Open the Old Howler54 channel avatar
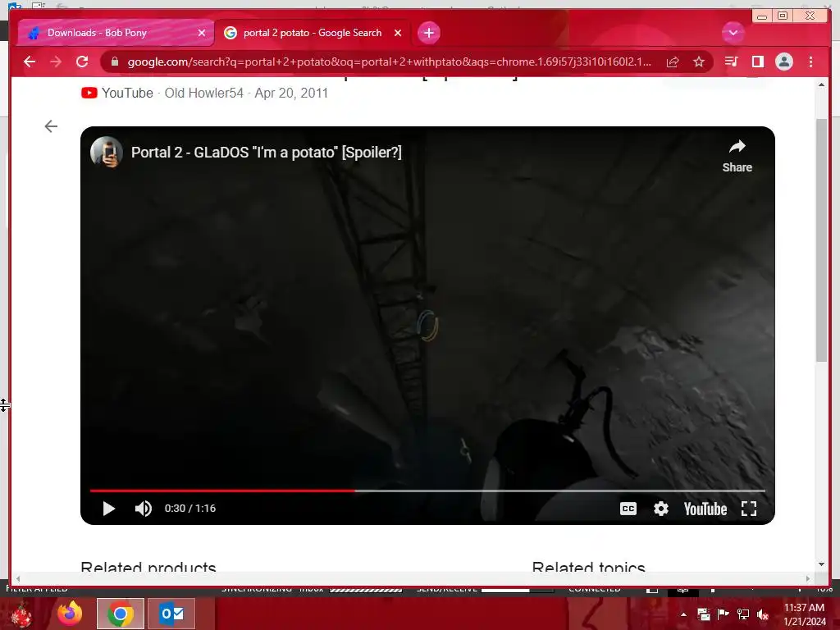The width and height of the screenshot is (840, 630). [x=107, y=152]
